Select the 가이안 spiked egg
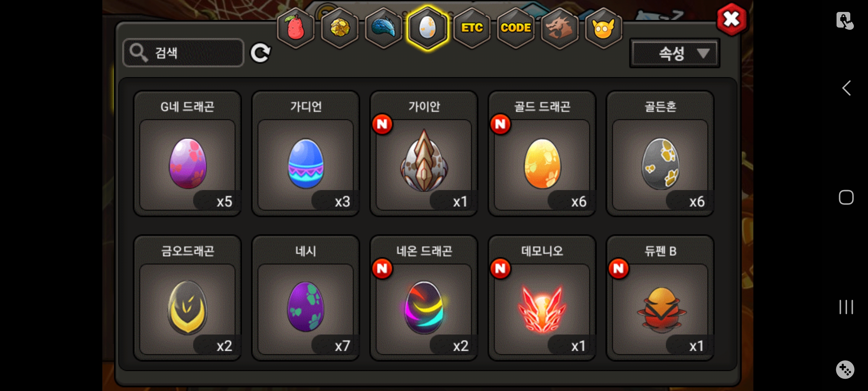Viewport: 868px width, 391px height. tap(424, 154)
